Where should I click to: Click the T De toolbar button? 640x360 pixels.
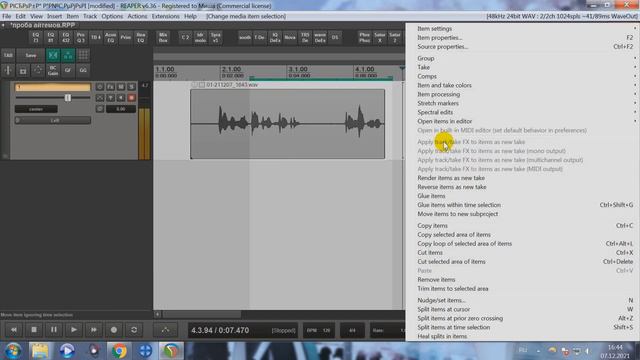(x=260, y=38)
